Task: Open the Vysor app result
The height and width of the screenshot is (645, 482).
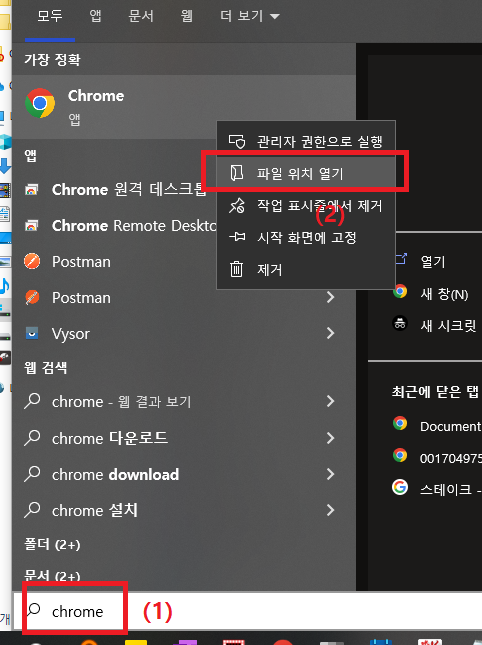Action: click(x=183, y=334)
